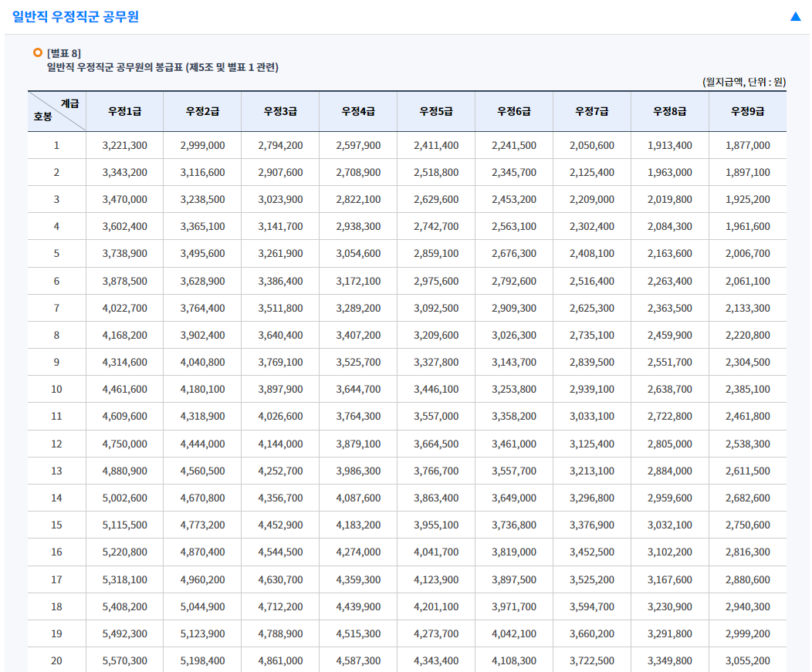812x672 pixels.
Task: Click the 월지급액 단위 원 note
Action: (x=743, y=82)
